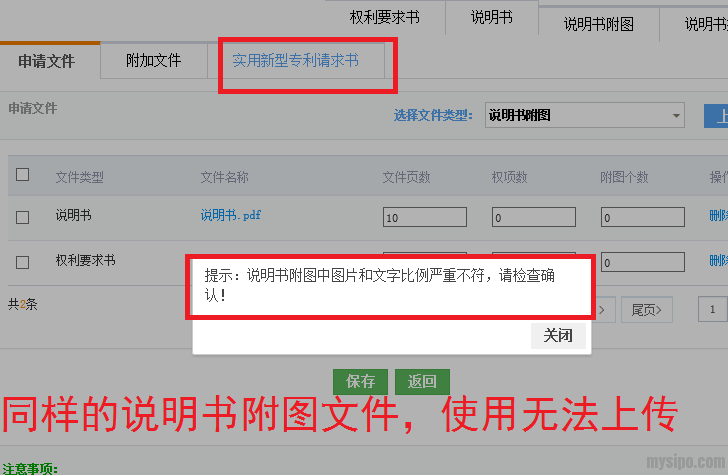The image size is (728, 475).
Task: Go to last page with 尾页 button
Action: [647, 309]
